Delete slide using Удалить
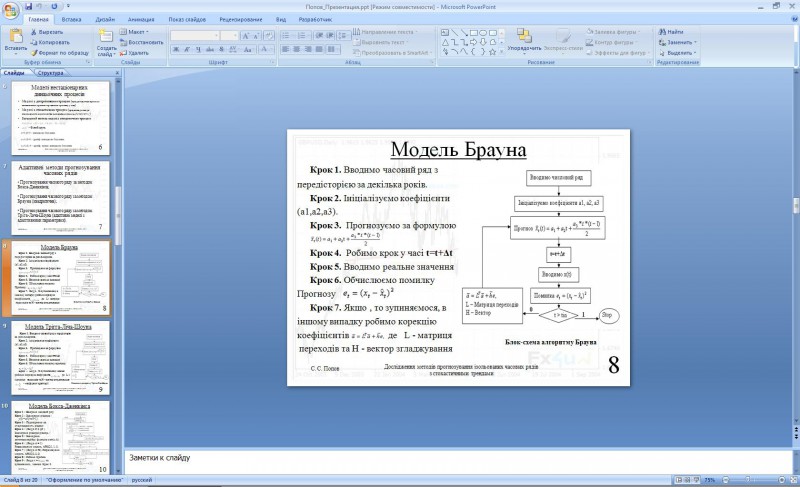Screen dimensions: 800x487 [x=134, y=53]
